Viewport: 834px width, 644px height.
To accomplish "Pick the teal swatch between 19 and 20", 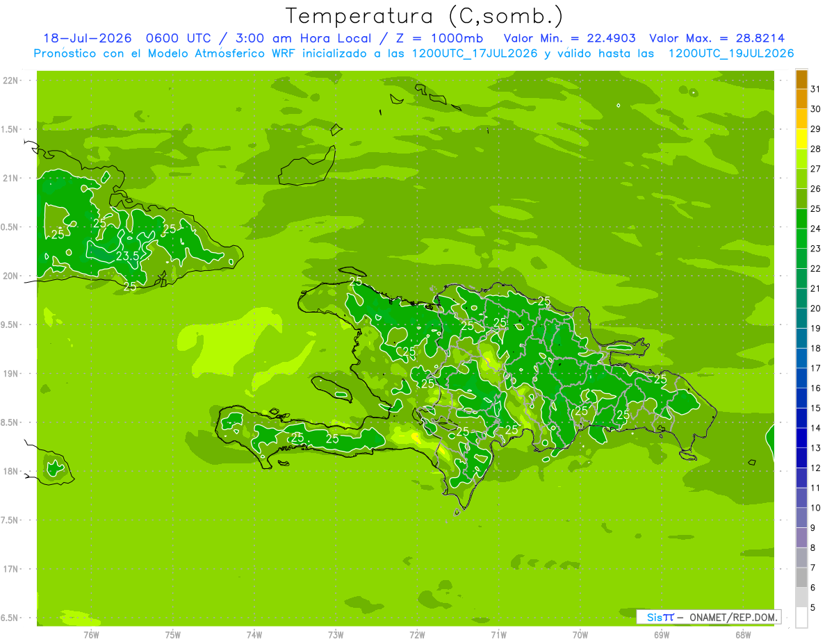I will (801, 318).
